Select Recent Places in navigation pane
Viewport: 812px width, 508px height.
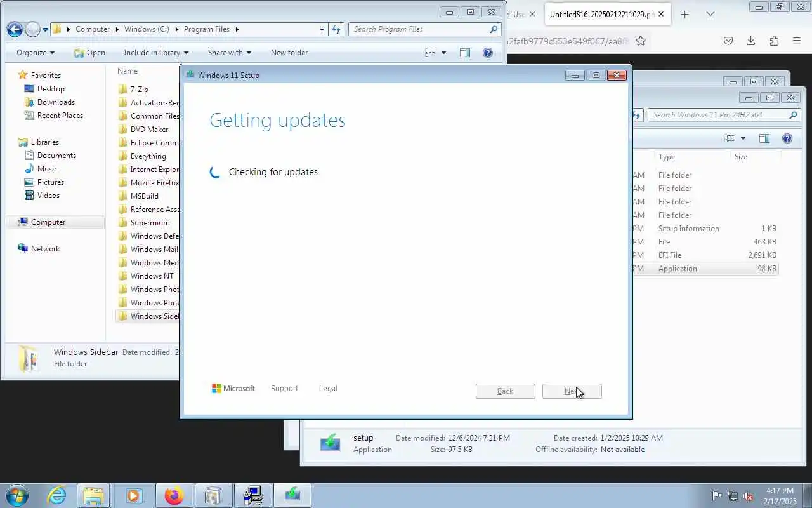coord(60,116)
